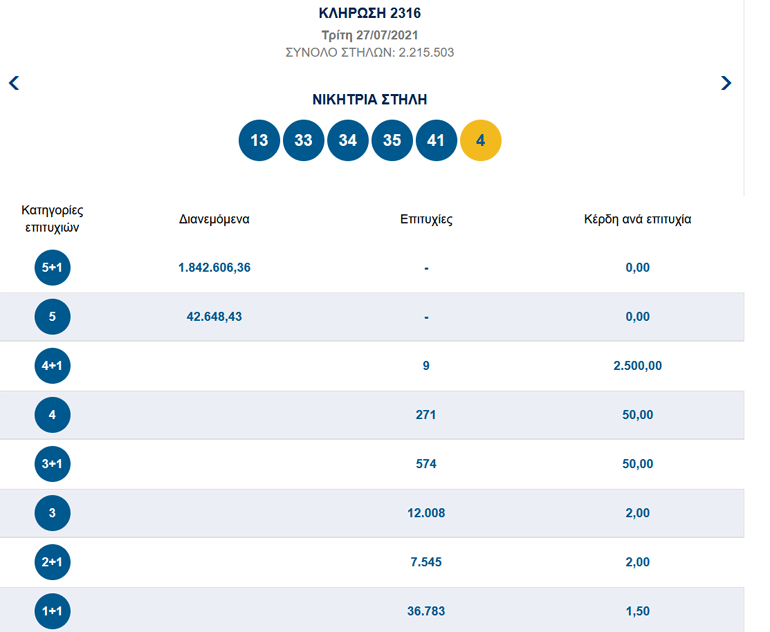Click the yellow Joker ball 4
This screenshot has width=770, height=632.
(481, 140)
